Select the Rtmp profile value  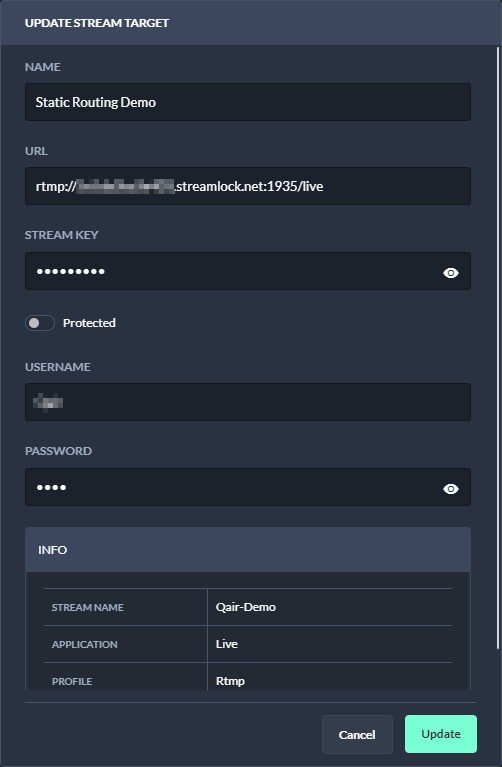pyautogui.click(x=230, y=681)
